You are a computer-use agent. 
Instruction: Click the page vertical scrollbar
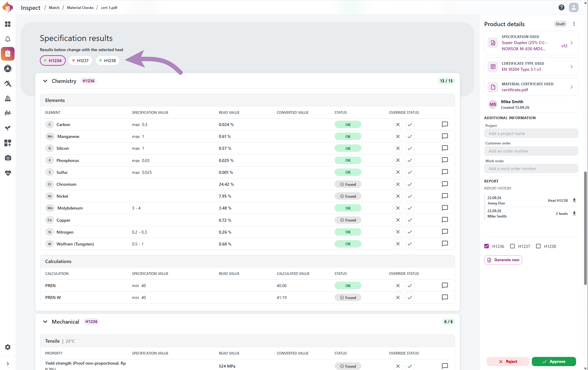pyautogui.click(x=586, y=228)
